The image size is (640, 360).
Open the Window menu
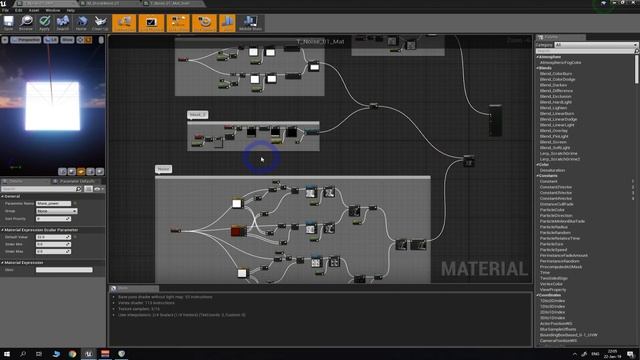[53, 10]
